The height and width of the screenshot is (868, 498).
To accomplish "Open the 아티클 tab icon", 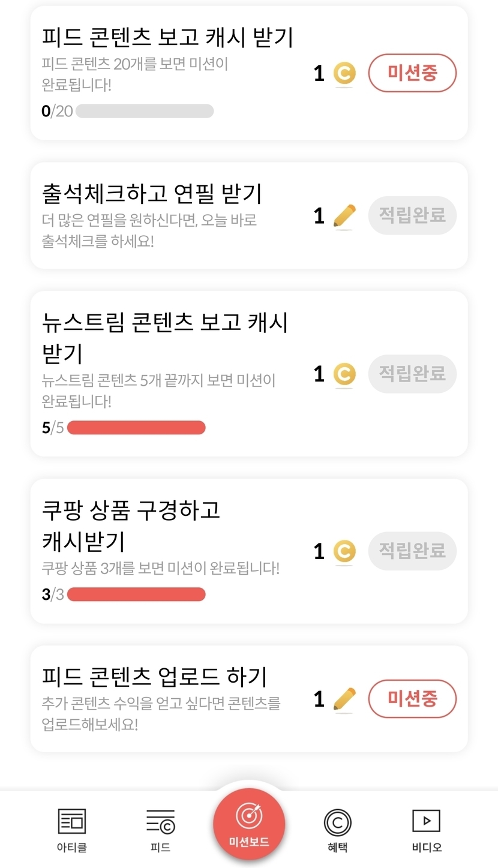I will tap(72, 821).
